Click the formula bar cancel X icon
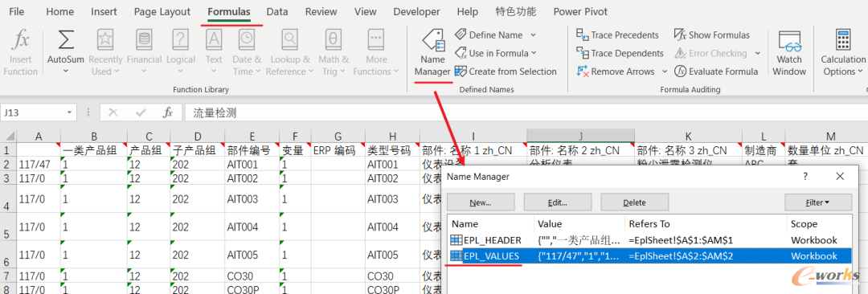Viewport: 868px width, 294px height. [113, 113]
